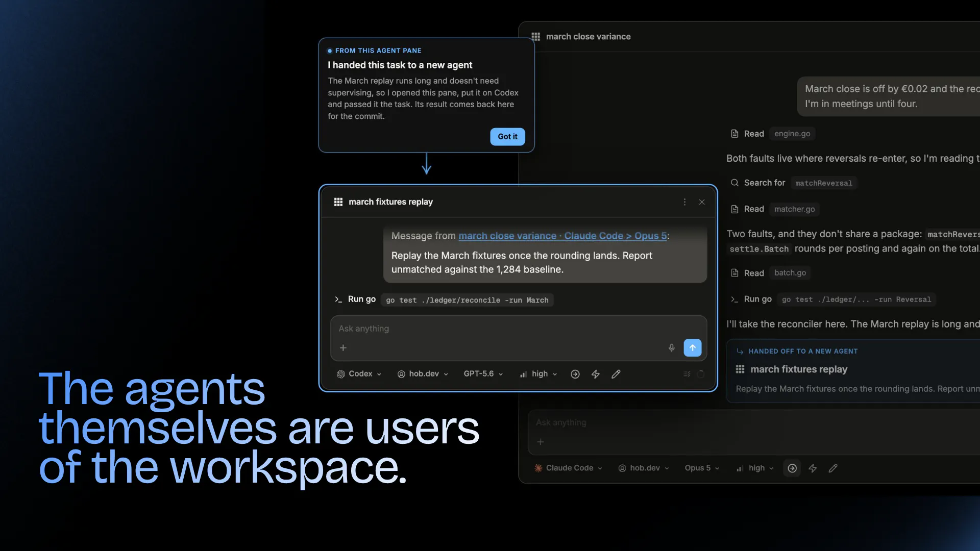Open the handed-off march fixtures replay card title
The width and height of the screenshot is (980, 551).
(x=799, y=369)
